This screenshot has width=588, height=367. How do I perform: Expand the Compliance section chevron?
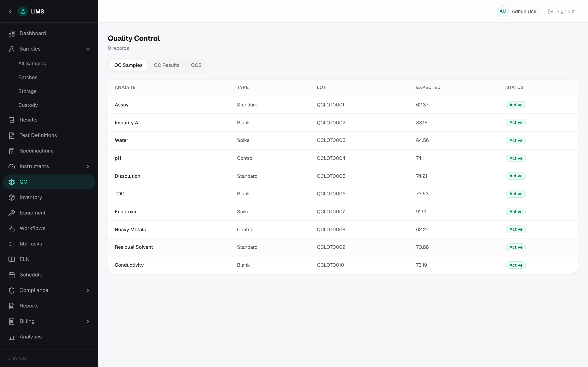click(88, 290)
